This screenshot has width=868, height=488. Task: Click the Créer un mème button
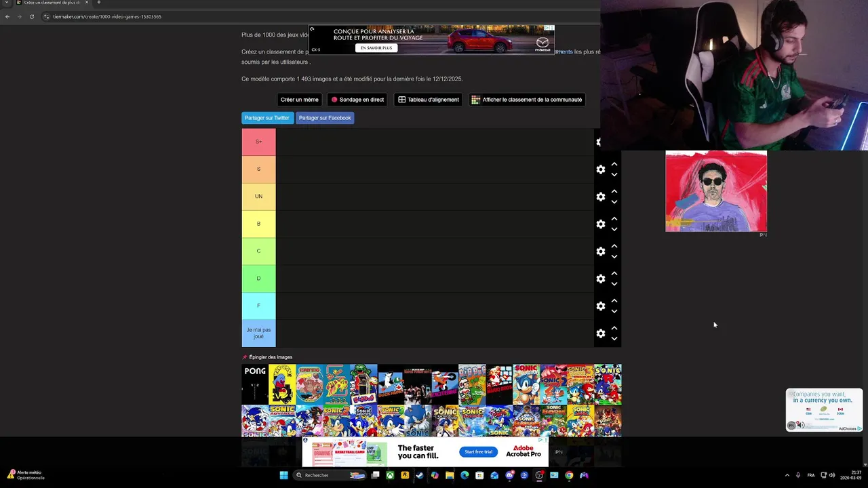(300, 100)
